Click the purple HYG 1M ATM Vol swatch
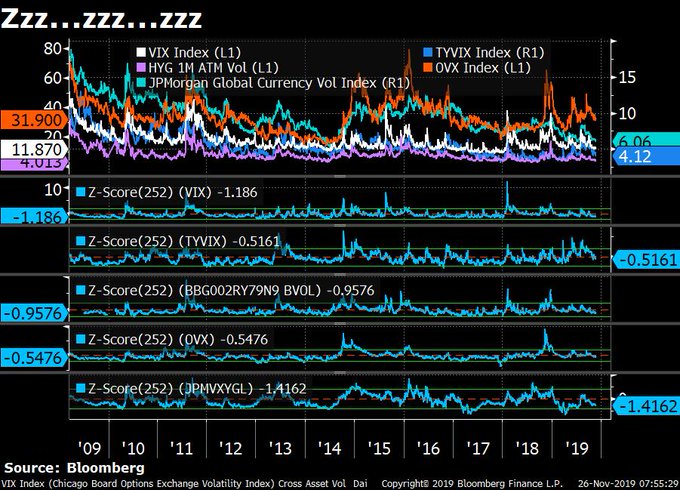The height and width of the screenshot is (490, 680). [x=141, y=68]
